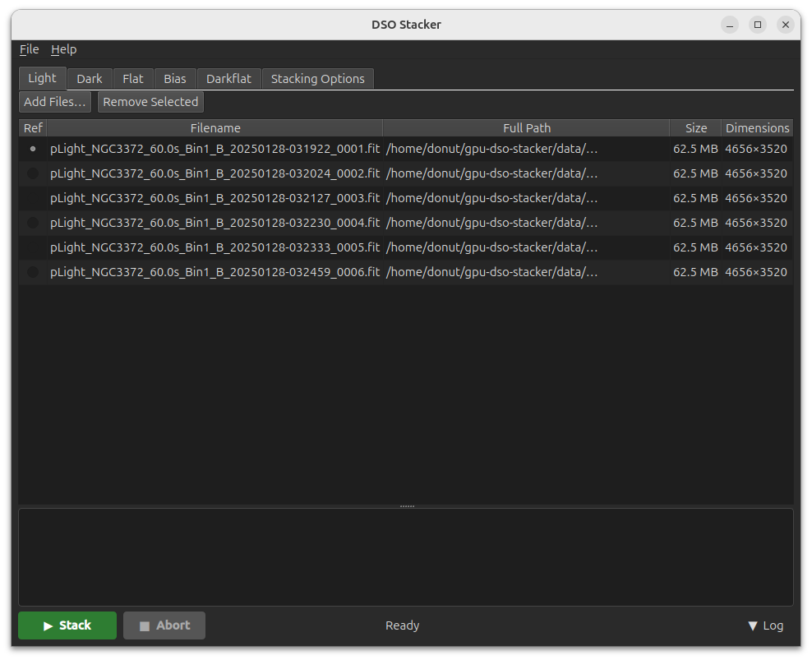Click the splitter handle above the log pane
Viewport: 812px width, 660px height.
click(x=407, y=506)
